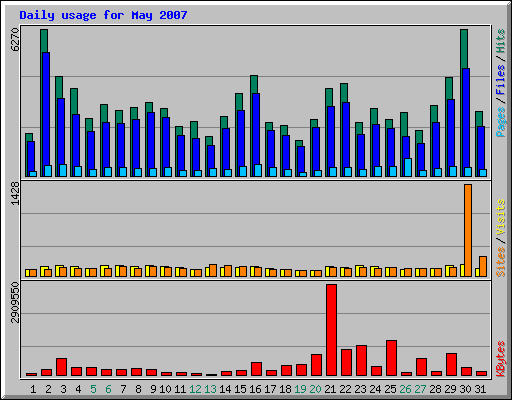This screenshot has width=512, height=400.
Task: Click day label 11 on the x-axis
Action: (x=180, y=389)
